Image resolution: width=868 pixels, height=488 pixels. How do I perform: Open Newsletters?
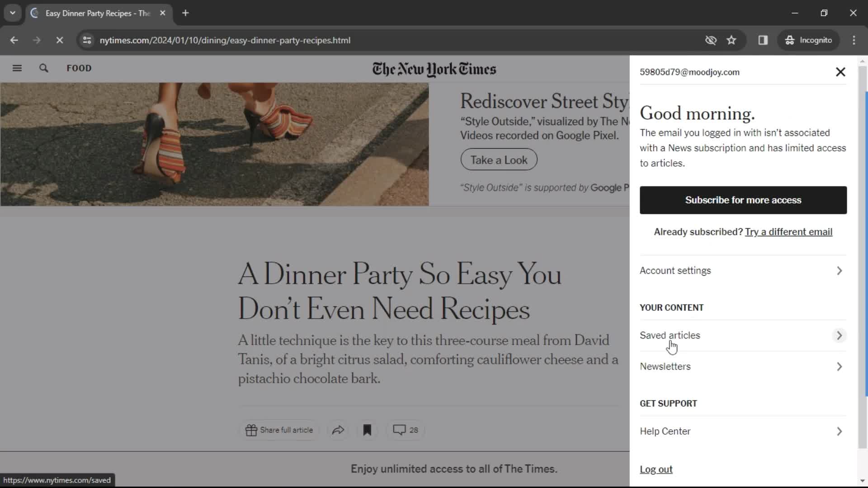point(743,366)
